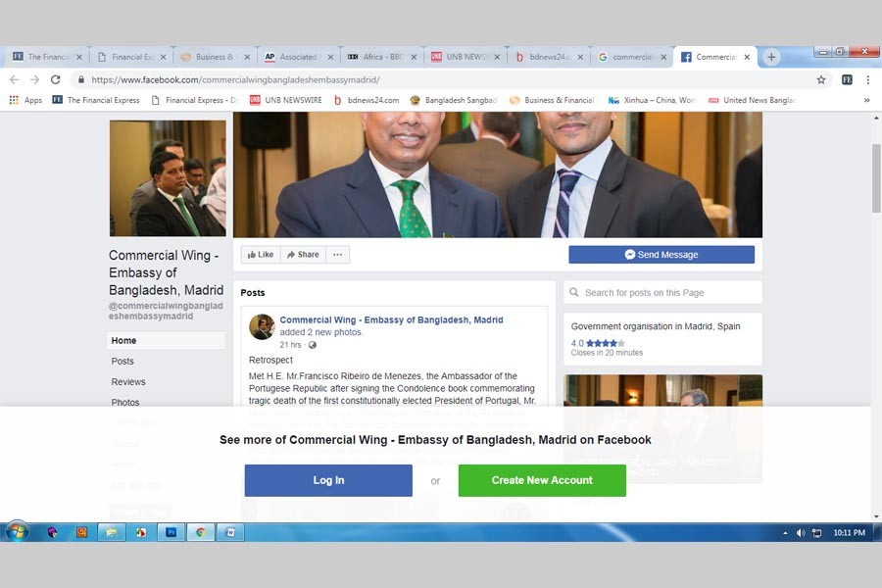
Task: Like the page using the Like button
Action: click(261, 255)
